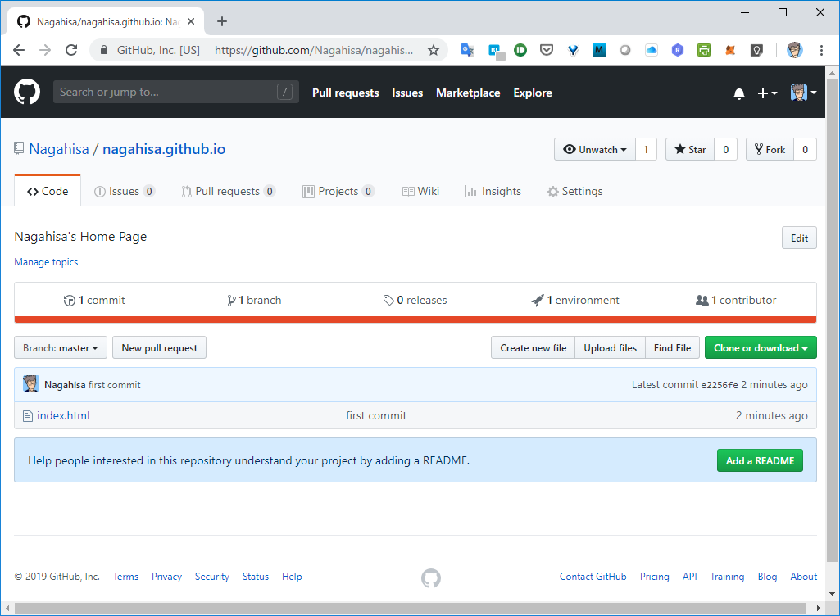Image resolution: width=840 pixels, height=616 pixels.
Task: Open the 1 environment link
Action: 574,300
